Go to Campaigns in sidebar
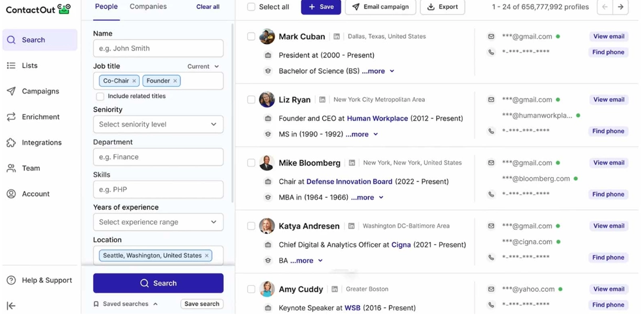The height and width of the screenshot is (320, 644). click(40, 92)
